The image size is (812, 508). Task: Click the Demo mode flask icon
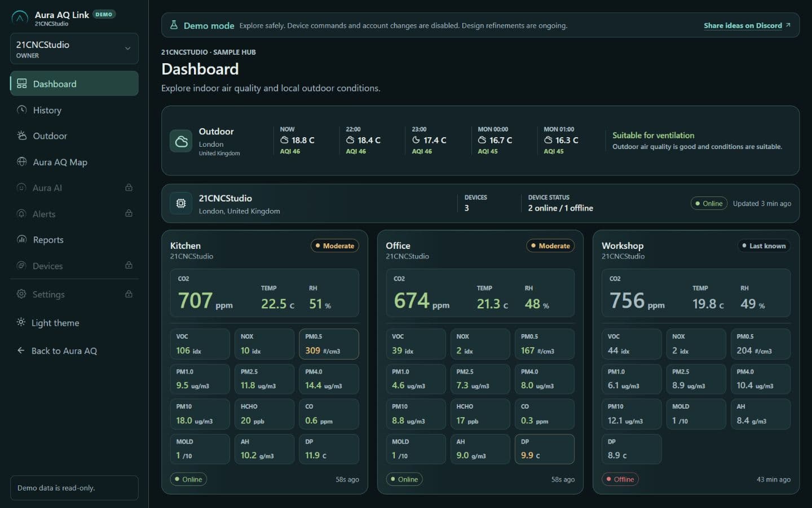[x=174, y=25]
